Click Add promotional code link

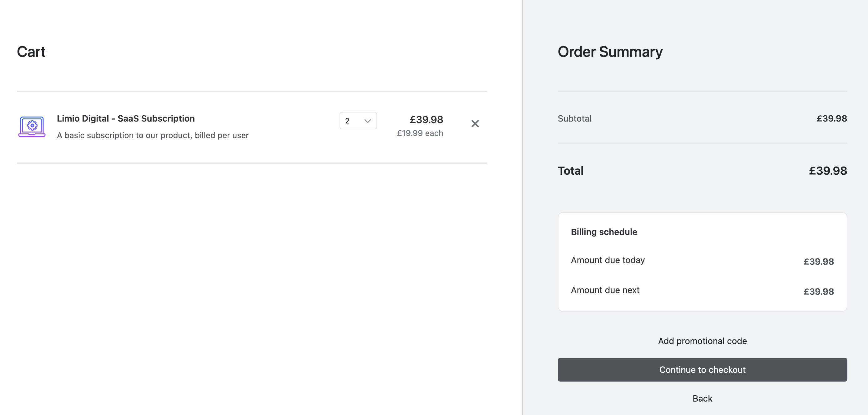702,341
